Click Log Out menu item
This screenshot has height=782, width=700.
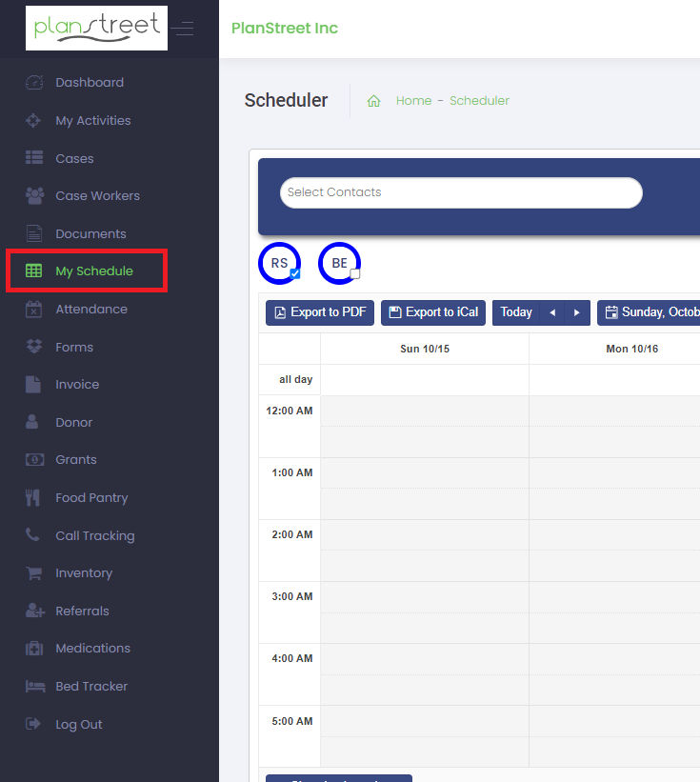point(79,724)
